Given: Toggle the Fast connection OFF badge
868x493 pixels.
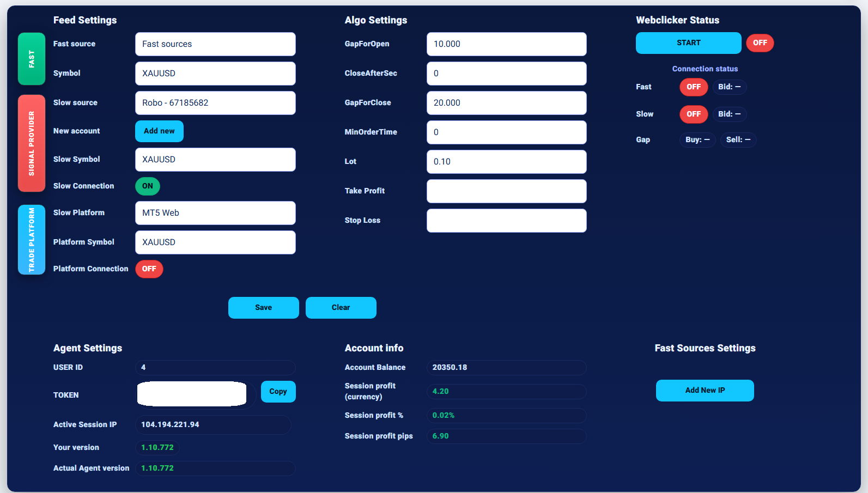Looking at the screenshot, I should [694, 87].
